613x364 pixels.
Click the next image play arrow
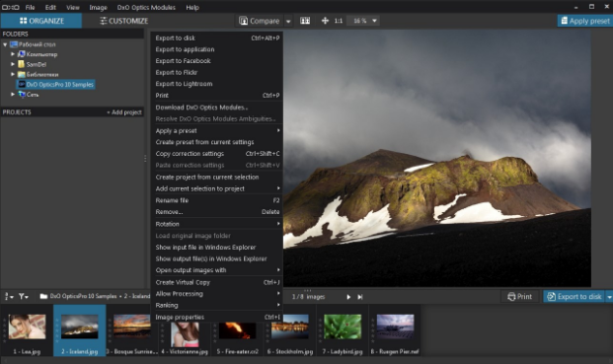click(x=348, y=297)
